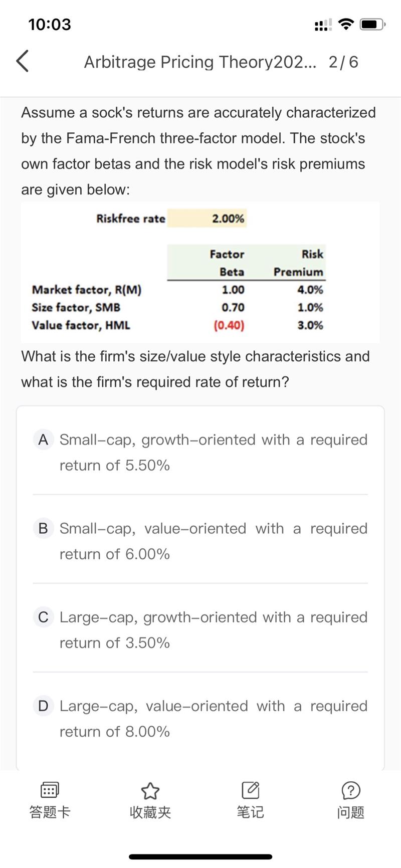Select answer option C circle
Viewport: 401px width, 868px height.
[x=43, y=617]
